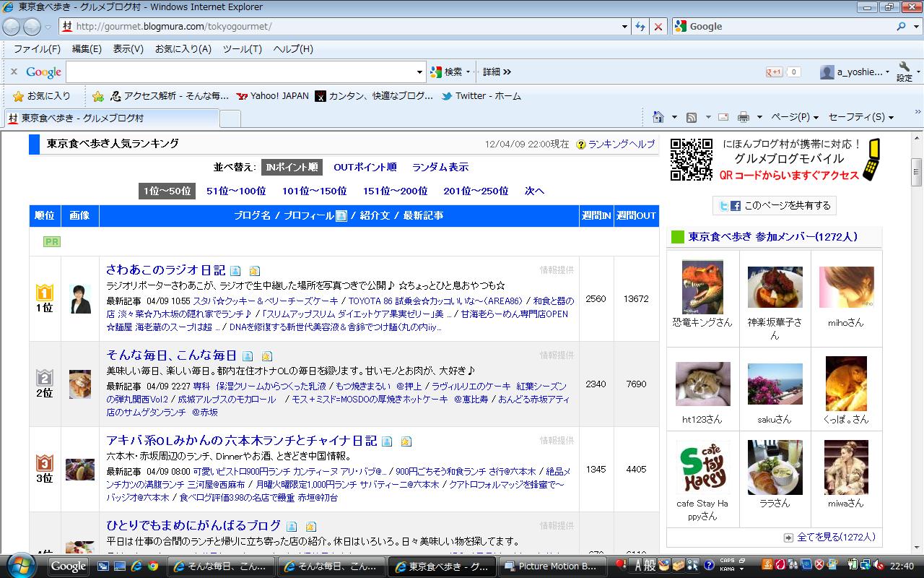This screenshot has width=924, height=578.
Task: Sort by INポイント順
Action: tap(292, 167)
